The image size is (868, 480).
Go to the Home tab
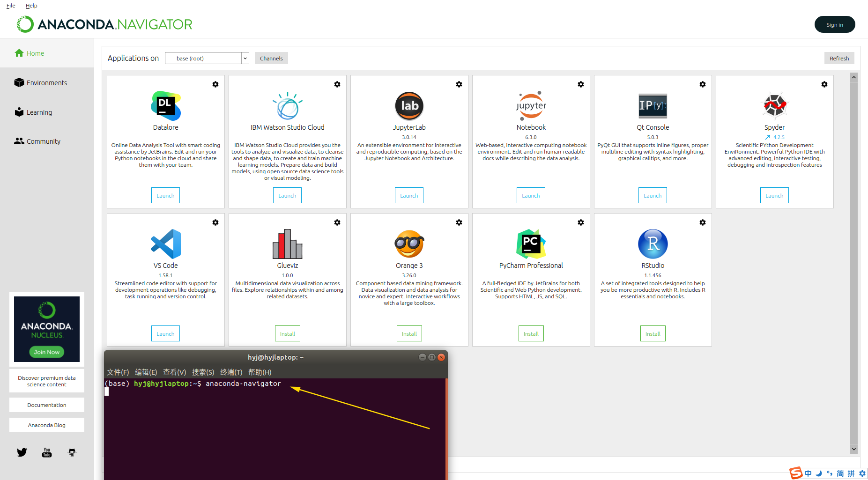pos(47,53)
